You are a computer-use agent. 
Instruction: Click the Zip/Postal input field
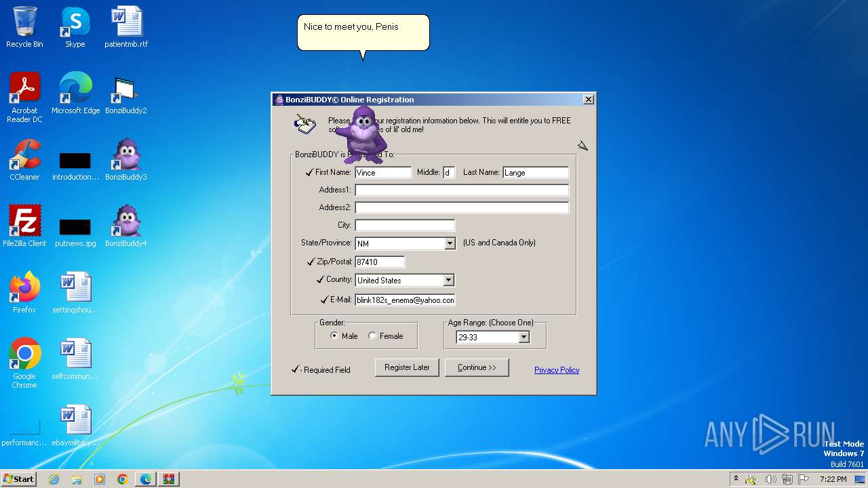click(380, 262)
